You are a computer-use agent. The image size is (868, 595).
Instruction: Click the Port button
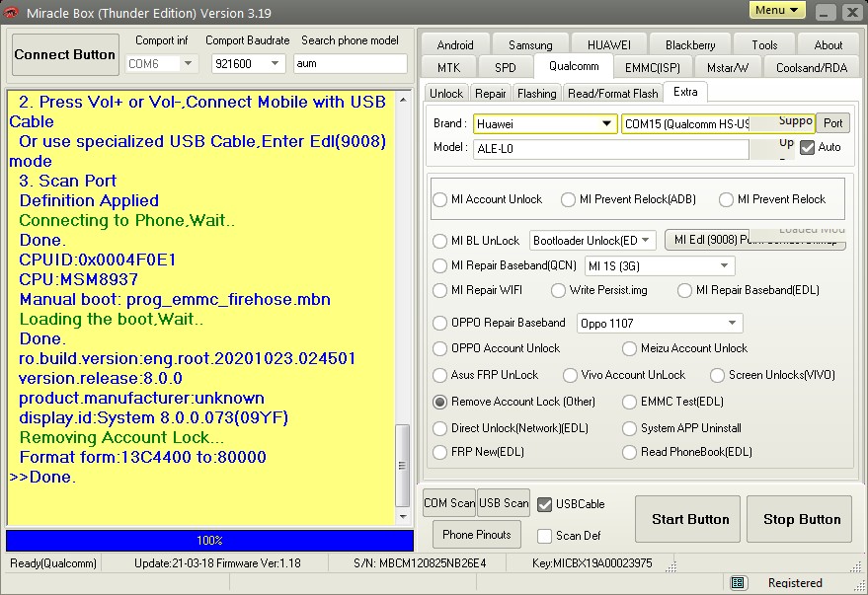[x=833, y=123]
